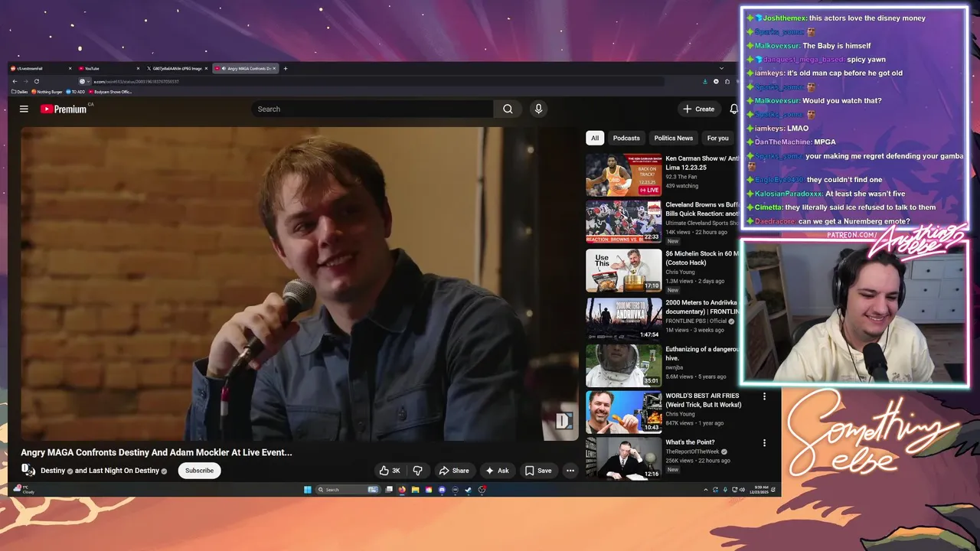Image resolution: width=980 pixels, height=551 pixels.
Task: Dislike the video with thumbs down
Action: point(417,471)
